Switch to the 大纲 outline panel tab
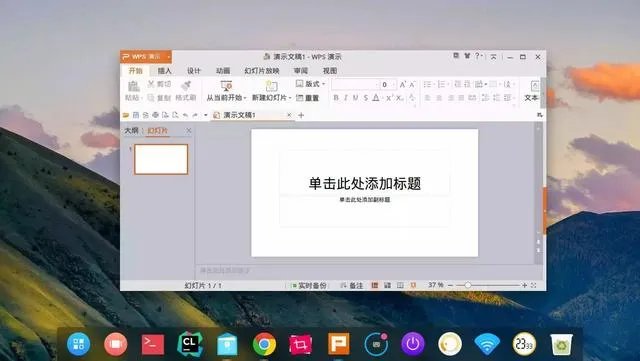This screenshot has width=640, height=361. point(131,131)
